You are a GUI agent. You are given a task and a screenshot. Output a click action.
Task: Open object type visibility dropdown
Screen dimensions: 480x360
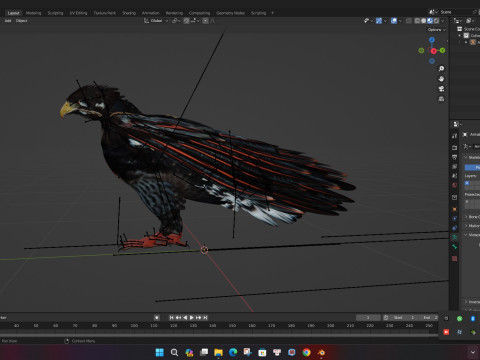click(x=368, y=21)
